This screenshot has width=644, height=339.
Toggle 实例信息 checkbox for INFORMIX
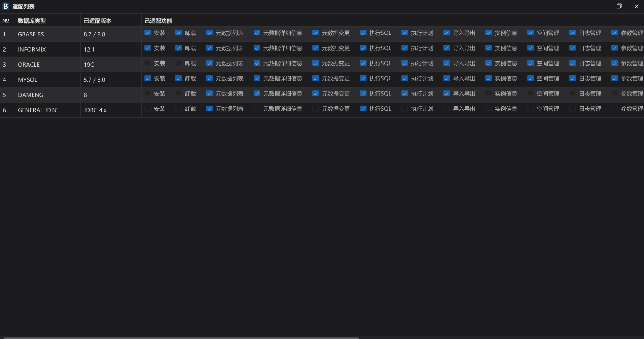click(x=489, y=48)
